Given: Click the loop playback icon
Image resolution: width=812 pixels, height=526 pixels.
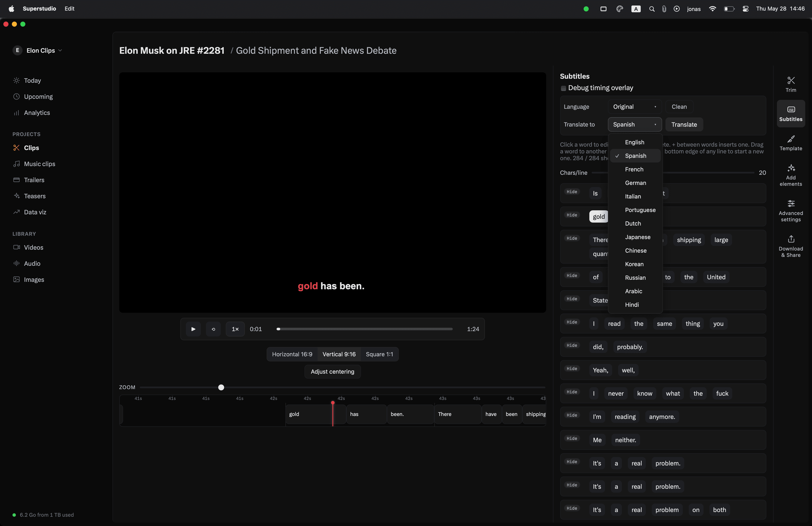Looking at the screenshot, I should point(213,329).
